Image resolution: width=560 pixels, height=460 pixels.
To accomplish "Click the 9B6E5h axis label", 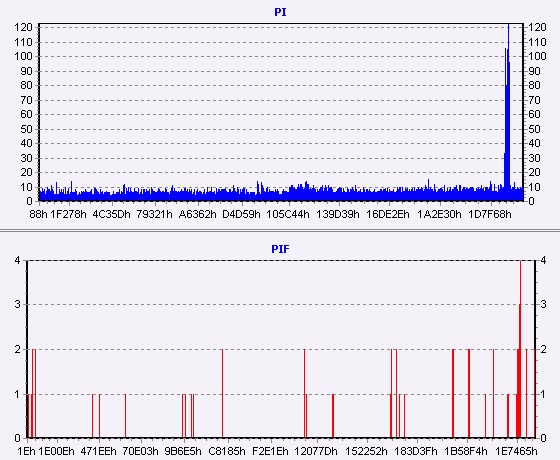I will (x=182, y=451).
